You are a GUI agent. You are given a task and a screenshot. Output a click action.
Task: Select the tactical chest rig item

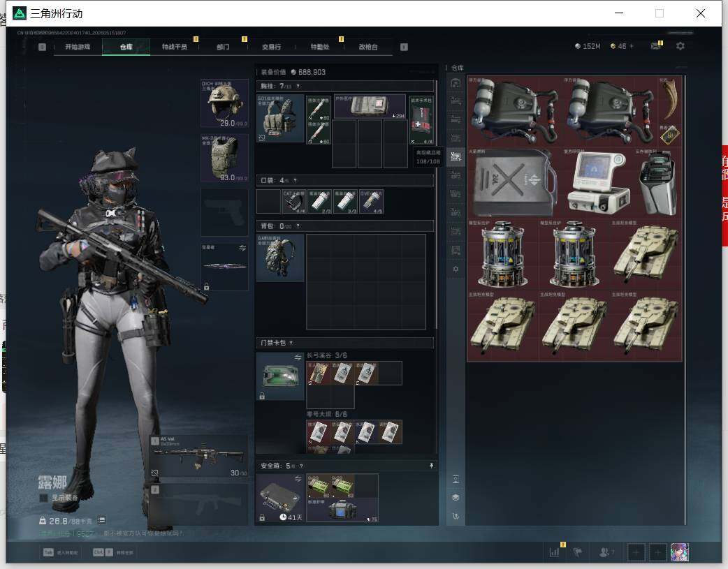click(280, 119)
